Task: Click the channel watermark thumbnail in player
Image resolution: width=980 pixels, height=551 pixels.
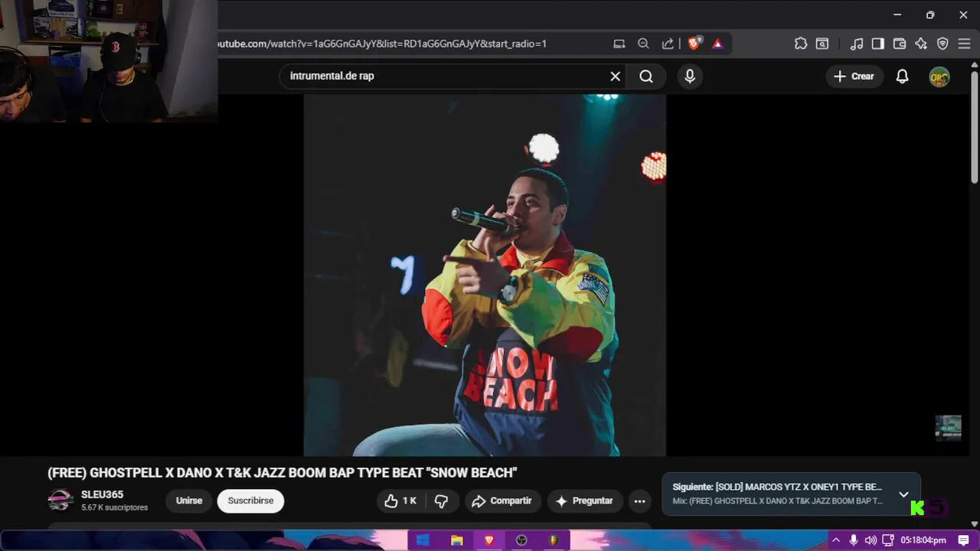Action: coord(948,429)
